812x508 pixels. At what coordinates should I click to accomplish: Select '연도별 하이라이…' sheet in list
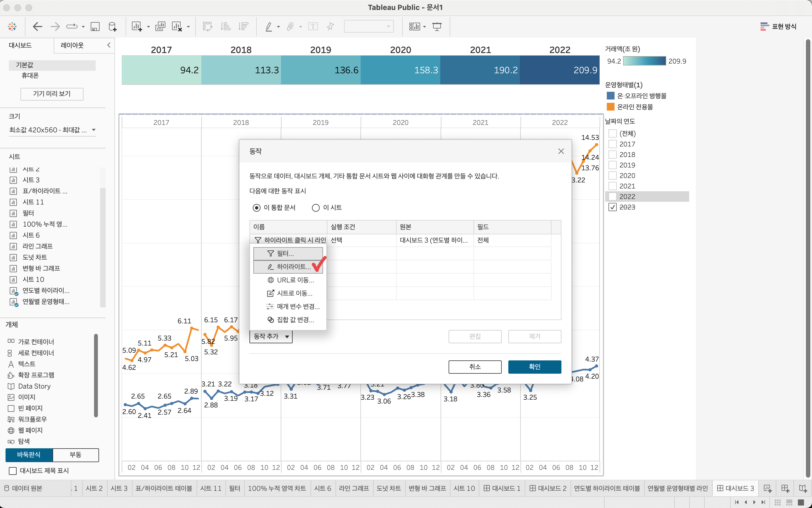[x=46, y=291]
